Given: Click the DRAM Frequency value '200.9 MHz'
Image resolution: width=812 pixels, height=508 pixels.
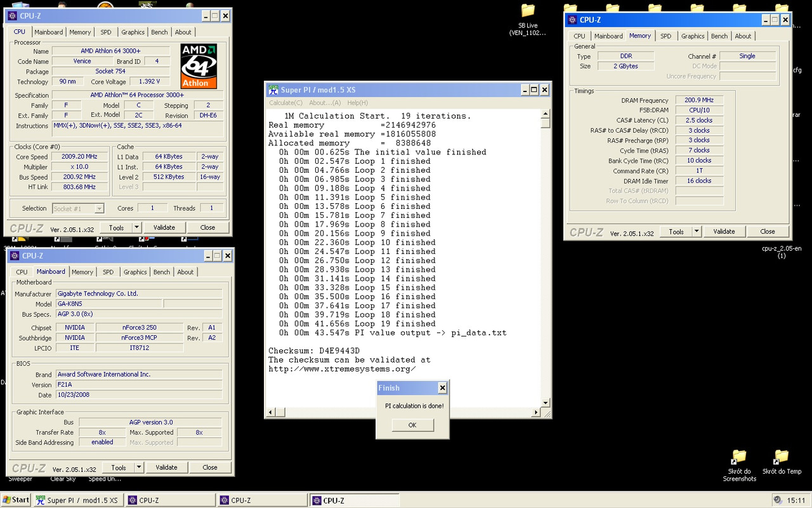Looking at the screenshot, I should pos(699,100).
